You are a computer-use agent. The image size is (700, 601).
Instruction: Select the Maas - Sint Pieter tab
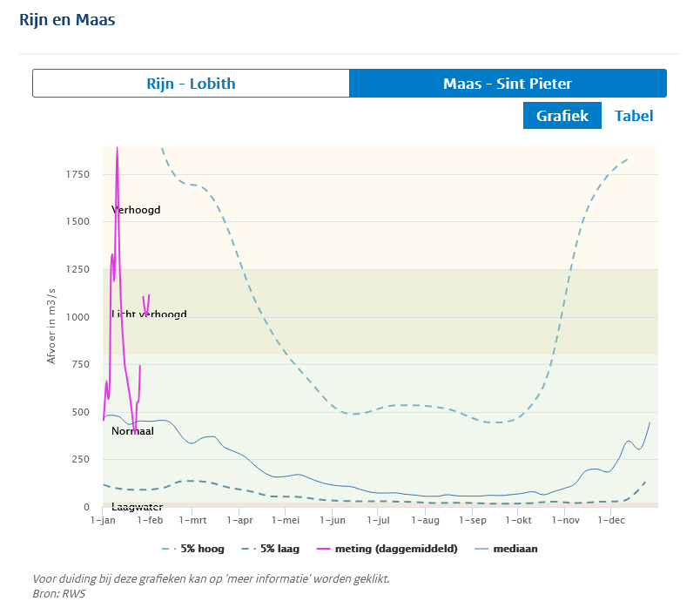coord(508,84)
